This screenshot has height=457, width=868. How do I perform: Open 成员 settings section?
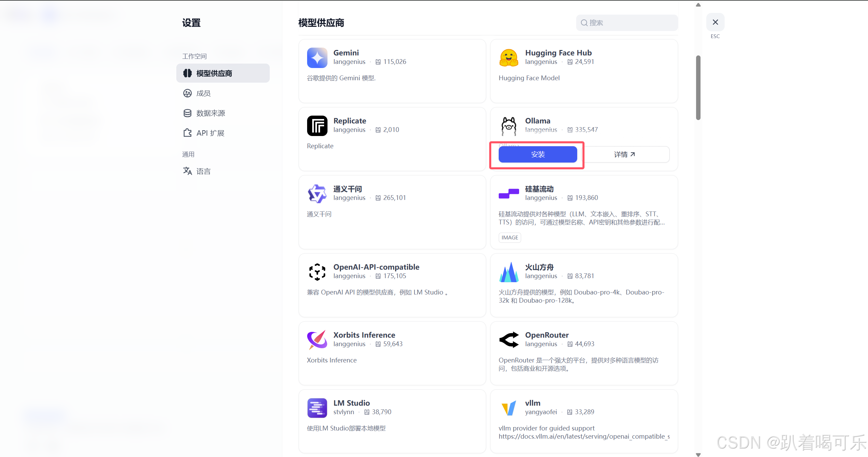pos(223,93)
